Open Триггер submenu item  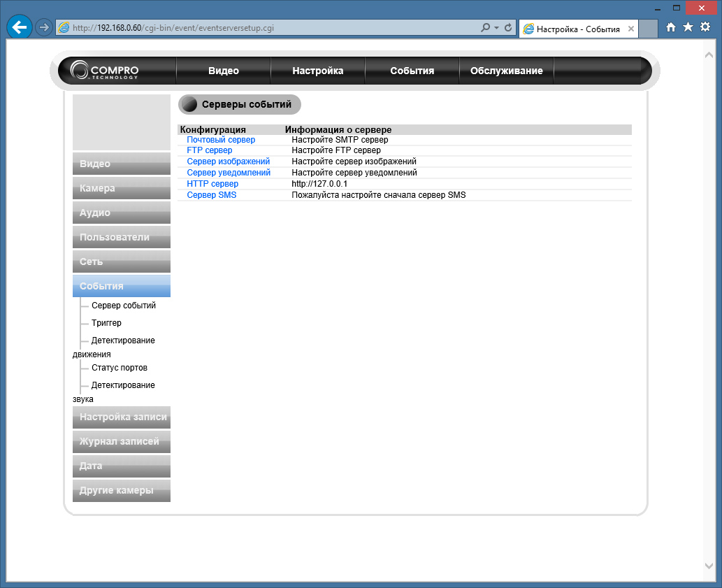click(106, 323)
